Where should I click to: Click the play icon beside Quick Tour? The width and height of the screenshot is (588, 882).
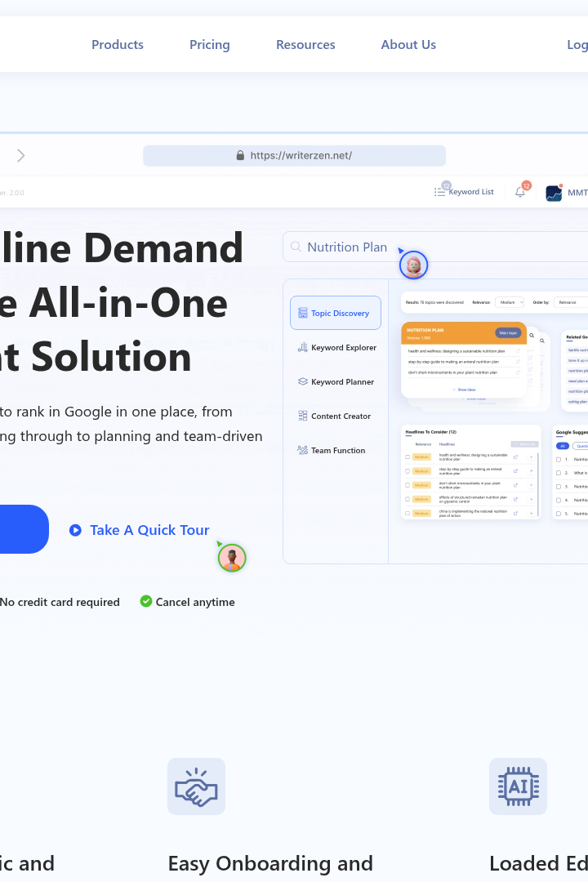pyautogui.click(x=75, y=530)
